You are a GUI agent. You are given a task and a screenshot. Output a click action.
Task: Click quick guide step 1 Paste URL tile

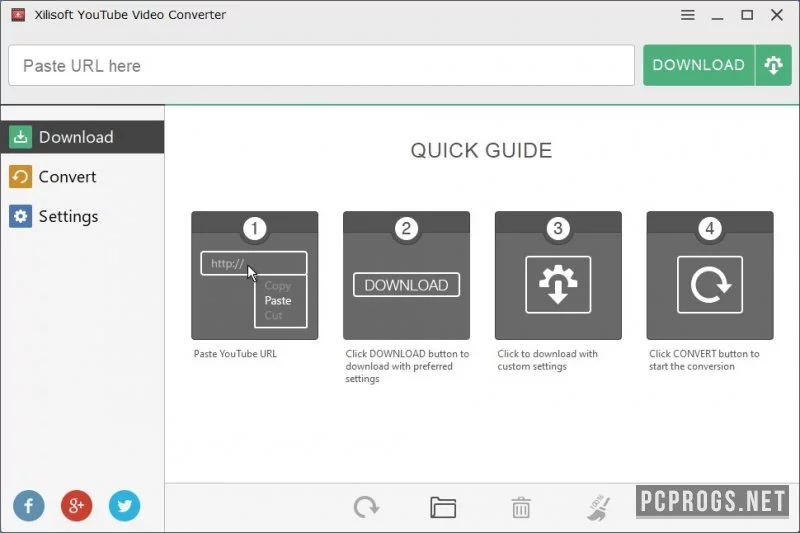(x=255, y=275)
